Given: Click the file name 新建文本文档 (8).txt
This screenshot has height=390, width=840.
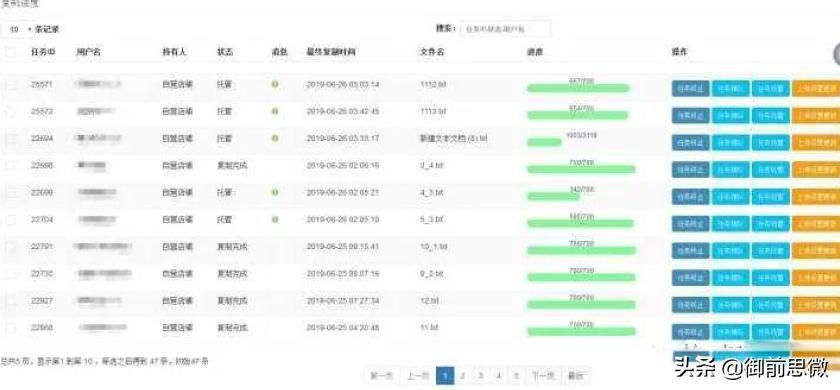Looking at the screenshot, I should point(453,138).
